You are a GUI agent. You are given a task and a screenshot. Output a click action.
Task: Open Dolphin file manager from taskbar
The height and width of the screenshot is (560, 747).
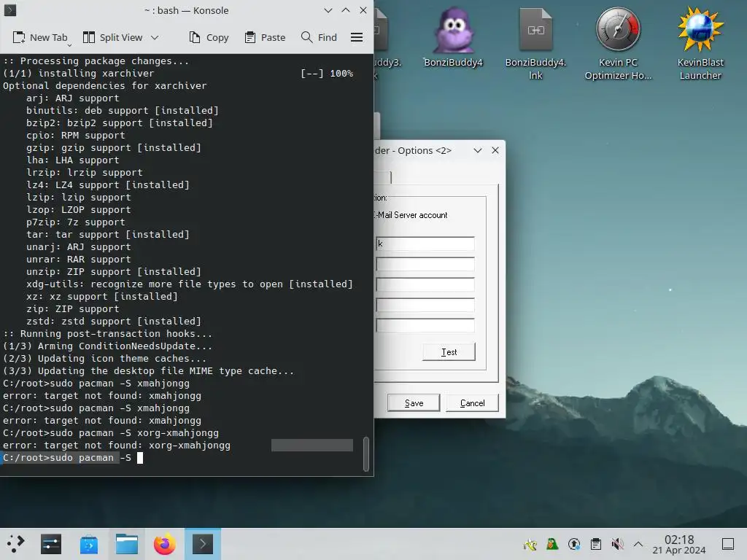(x=127, y=544)
